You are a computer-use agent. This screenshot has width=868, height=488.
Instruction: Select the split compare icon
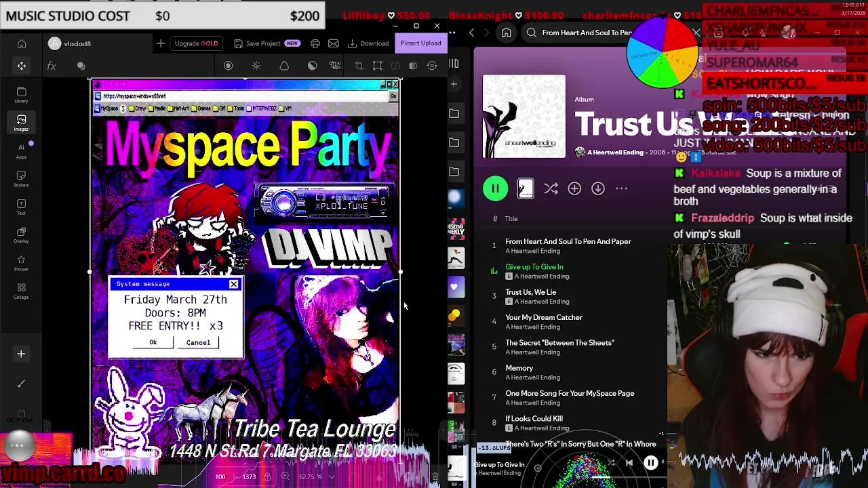pos(413,66)
